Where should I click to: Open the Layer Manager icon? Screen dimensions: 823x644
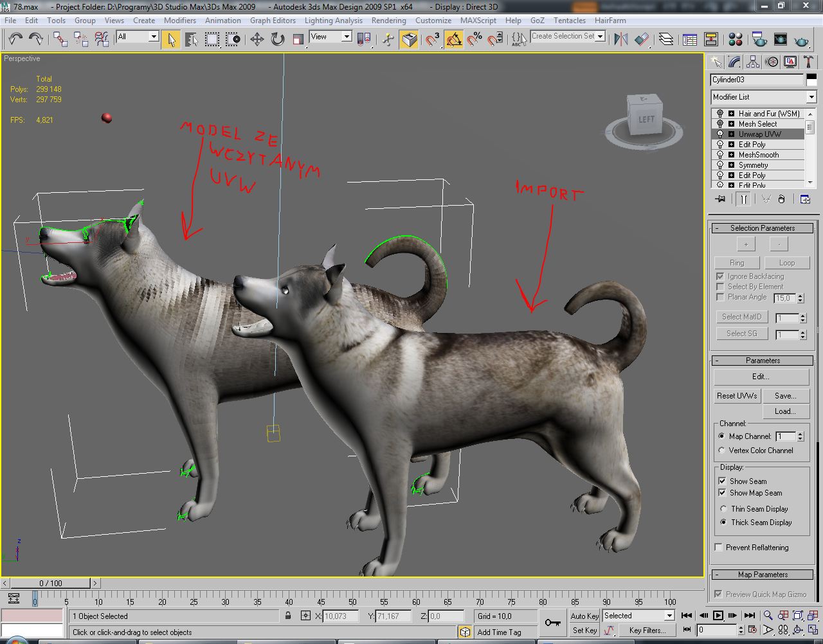[x=666, y=39]
